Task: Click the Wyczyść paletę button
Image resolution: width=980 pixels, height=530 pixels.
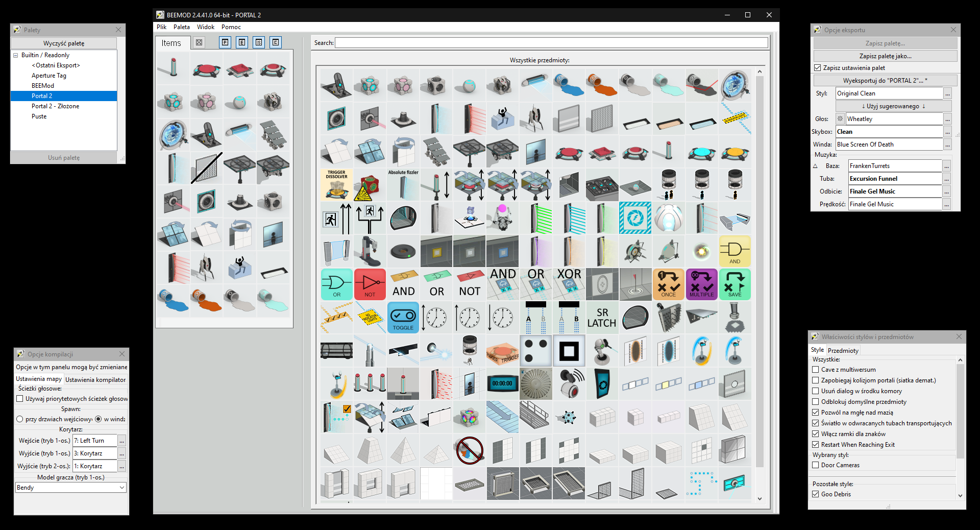Action: (x=64, y=43)
